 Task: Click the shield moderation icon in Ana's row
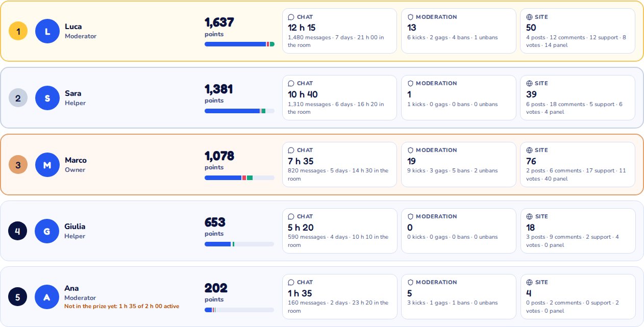coord(410,282)
